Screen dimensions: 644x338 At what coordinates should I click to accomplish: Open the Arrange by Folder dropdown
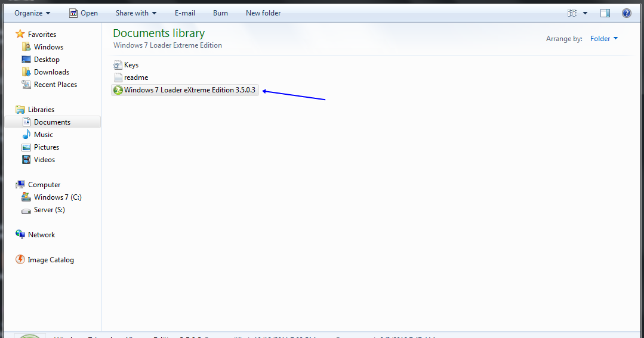(x=604, y=39)
